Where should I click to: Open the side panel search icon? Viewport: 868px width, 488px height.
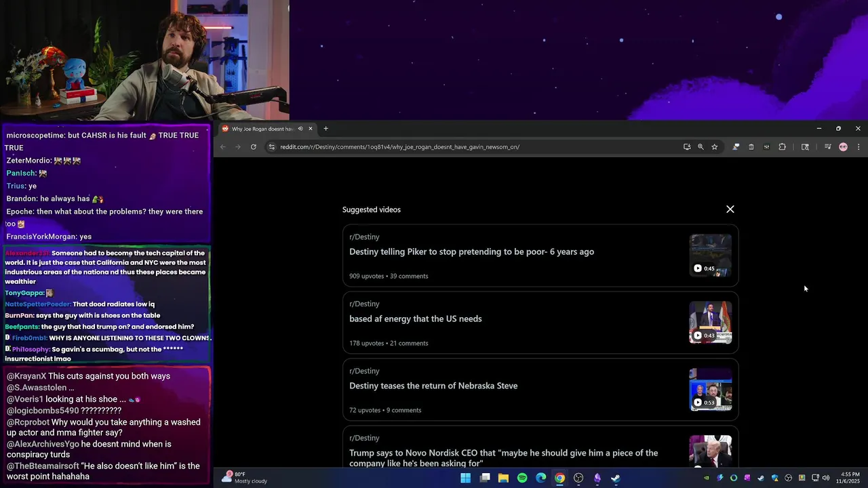pyautogui.click(x=805, y=146)
